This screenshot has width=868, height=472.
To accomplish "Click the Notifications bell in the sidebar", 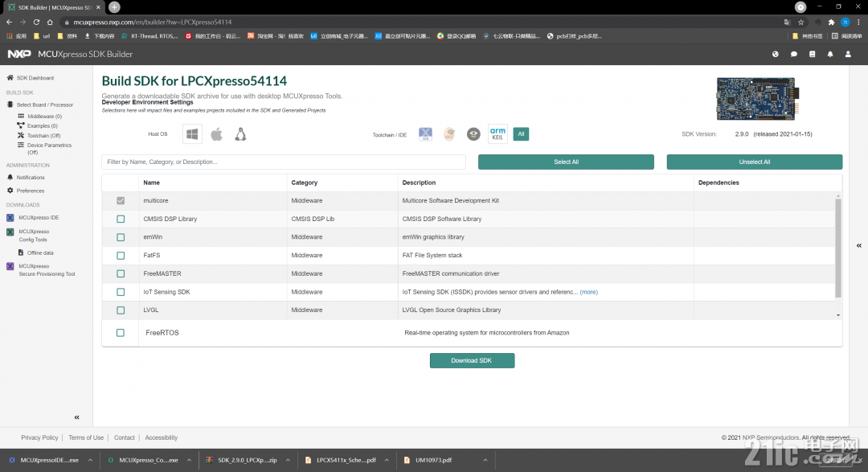I will tap(10, 177).
